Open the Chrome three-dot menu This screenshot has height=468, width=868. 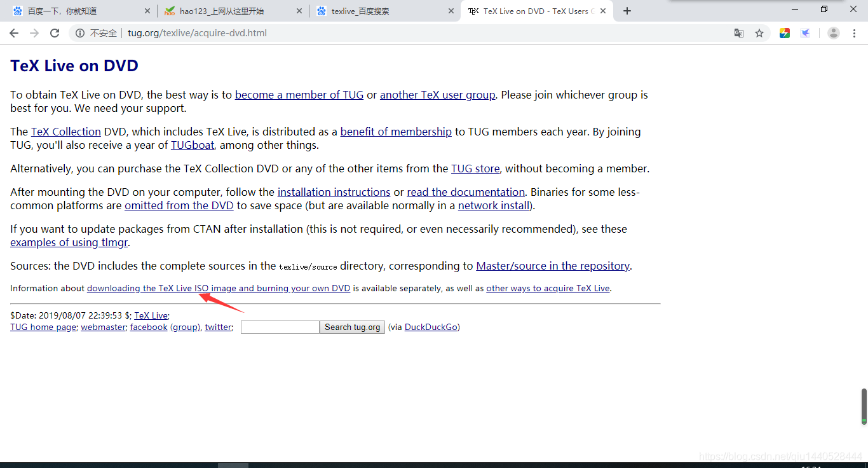click(854, 33)
